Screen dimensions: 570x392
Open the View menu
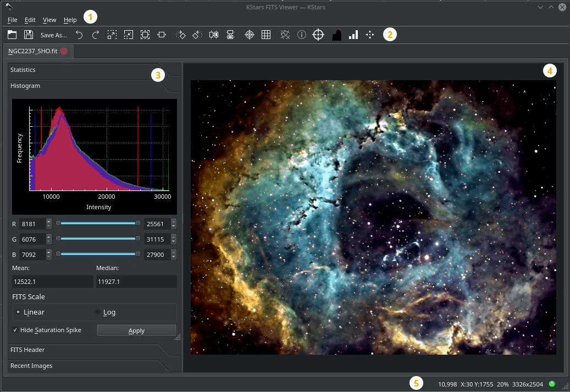coord(49,20)
